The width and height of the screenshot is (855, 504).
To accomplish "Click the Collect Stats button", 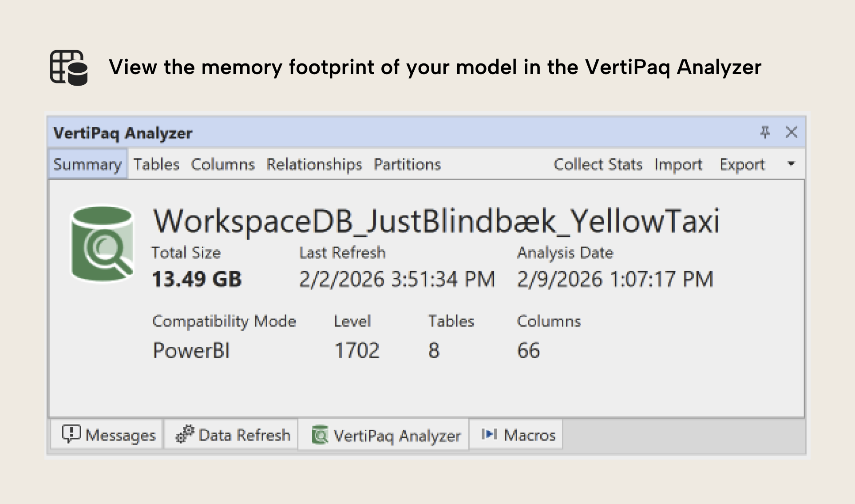I will (598, 164).
